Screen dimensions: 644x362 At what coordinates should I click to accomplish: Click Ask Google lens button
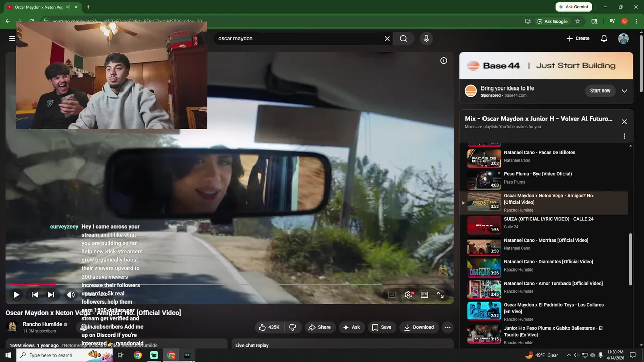point(552,21)
